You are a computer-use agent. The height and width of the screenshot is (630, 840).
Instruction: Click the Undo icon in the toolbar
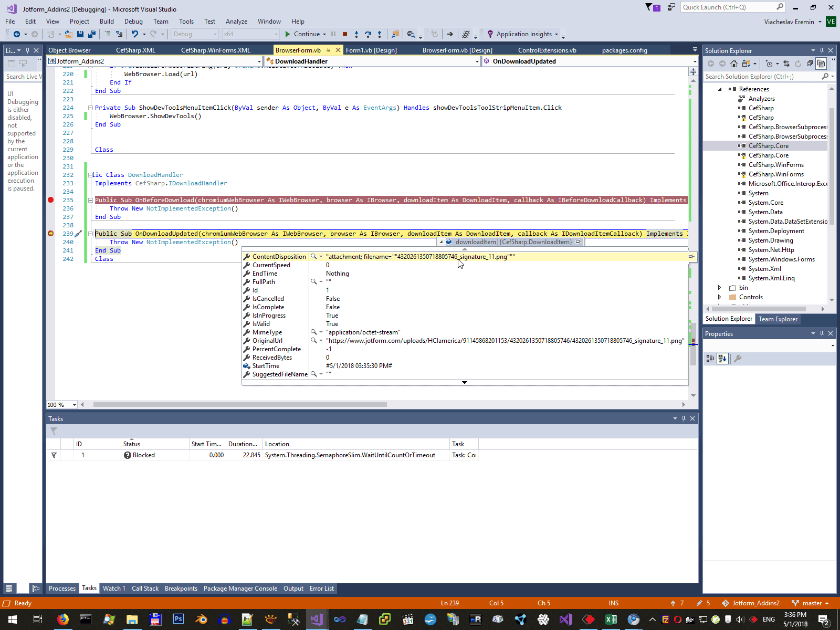pyautogui.click(x=135, y=34)
